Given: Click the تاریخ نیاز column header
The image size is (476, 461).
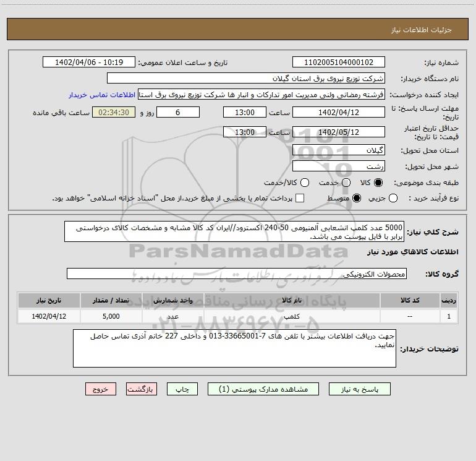Looking at the screenshot, I should [49, 300].
